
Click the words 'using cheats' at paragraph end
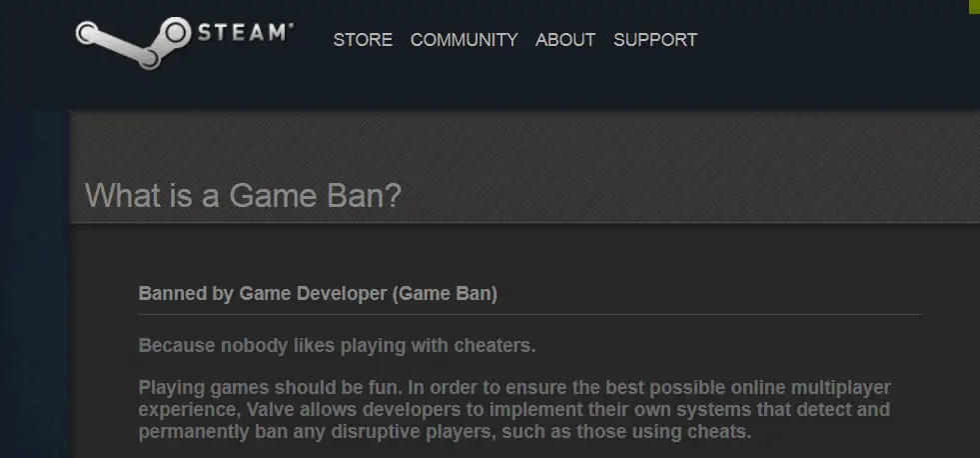(696, 432)
